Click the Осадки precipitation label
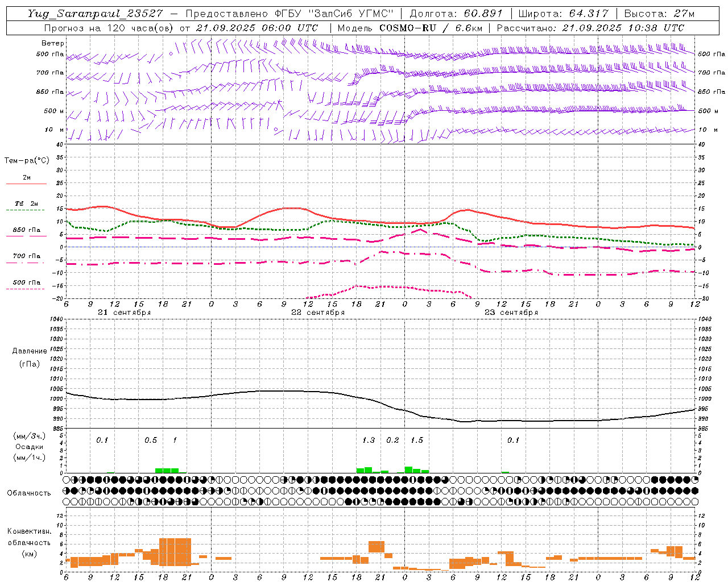The image size is (728, 582). coord(30,447)
